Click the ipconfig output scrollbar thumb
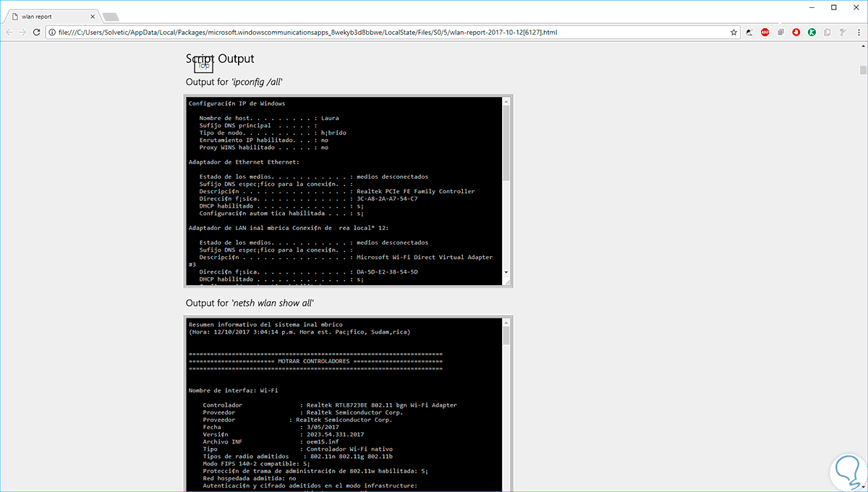 [506, 145]
